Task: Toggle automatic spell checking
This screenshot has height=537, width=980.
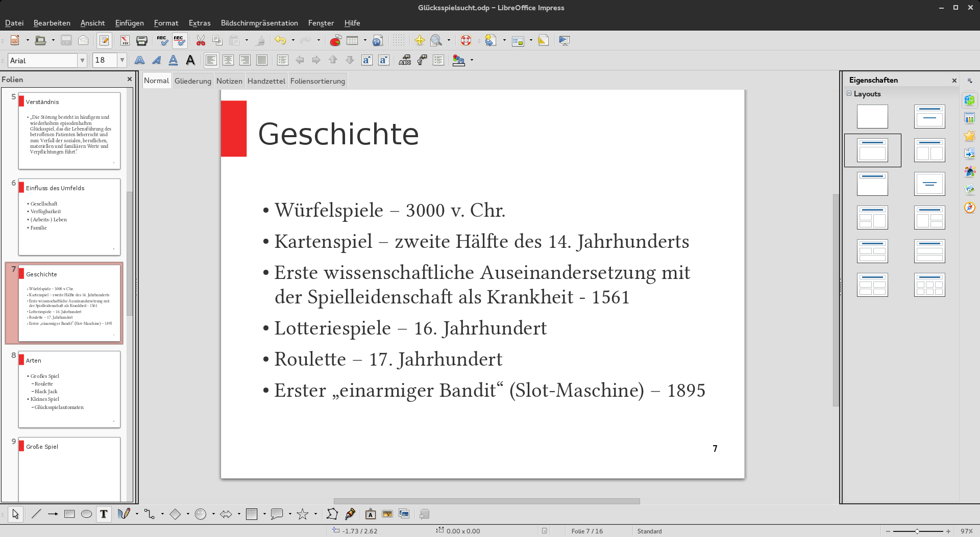Action: [179, 41]
